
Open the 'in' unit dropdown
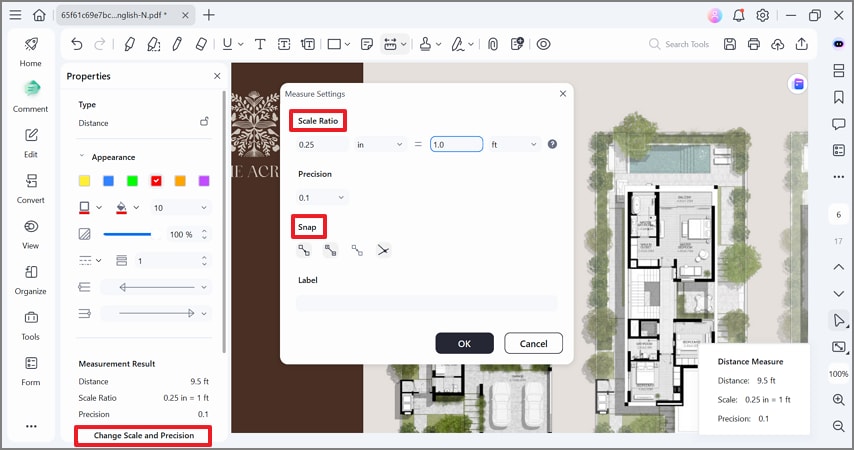pos(380,144)
